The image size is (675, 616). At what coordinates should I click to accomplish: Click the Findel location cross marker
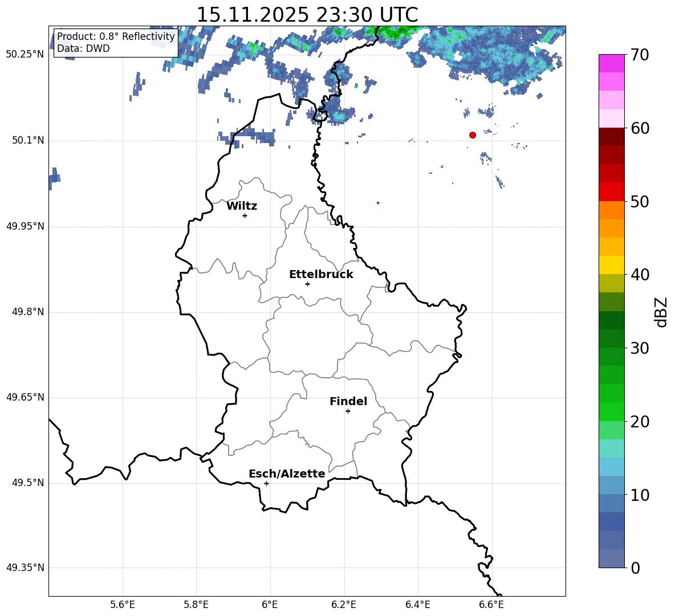point(348,411)
